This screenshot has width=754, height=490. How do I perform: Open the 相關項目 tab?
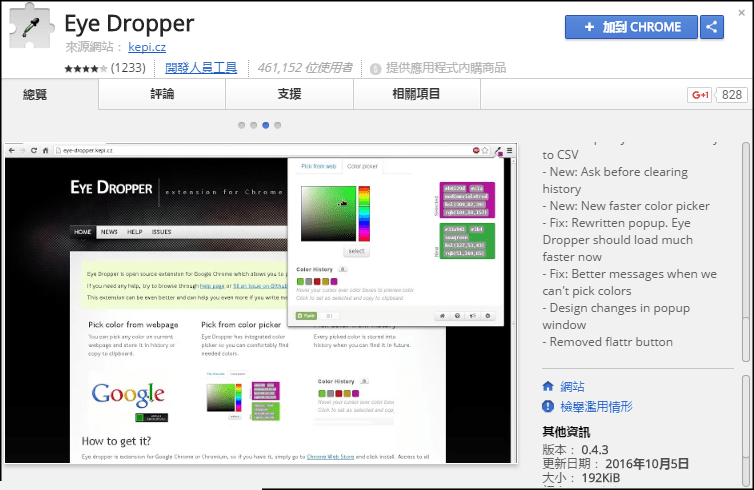coord(416,94)
